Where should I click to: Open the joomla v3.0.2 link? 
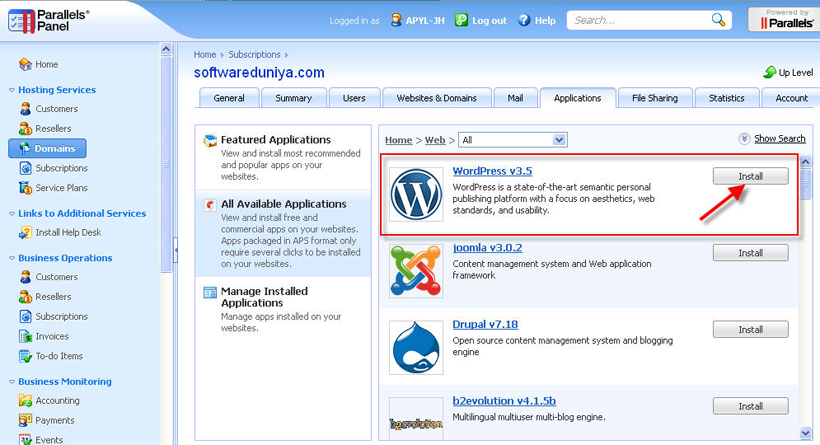pos(487,248)
